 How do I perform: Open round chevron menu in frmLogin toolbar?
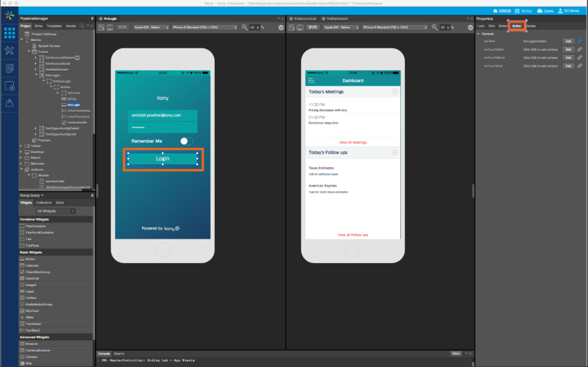(281, 27)
